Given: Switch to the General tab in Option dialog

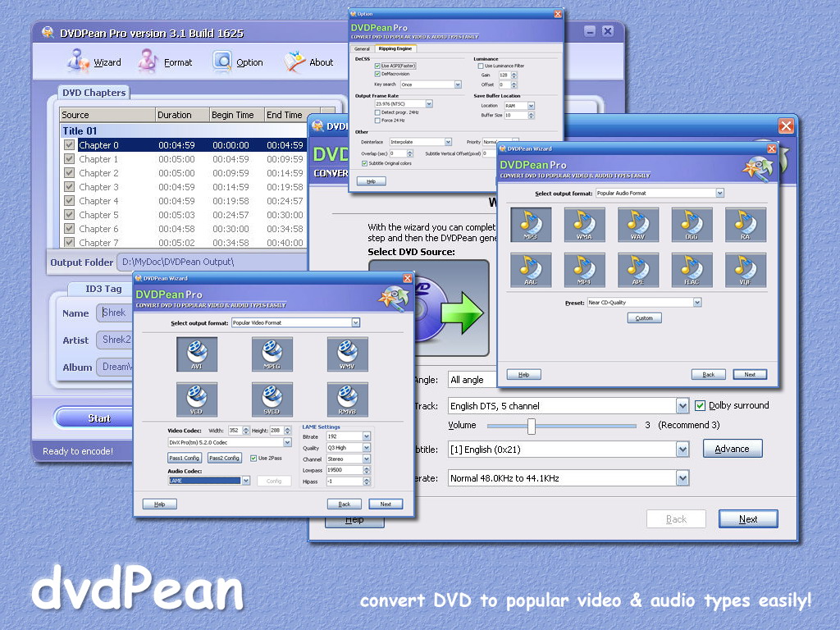Looking at the screenshot, I should (362, 48).
